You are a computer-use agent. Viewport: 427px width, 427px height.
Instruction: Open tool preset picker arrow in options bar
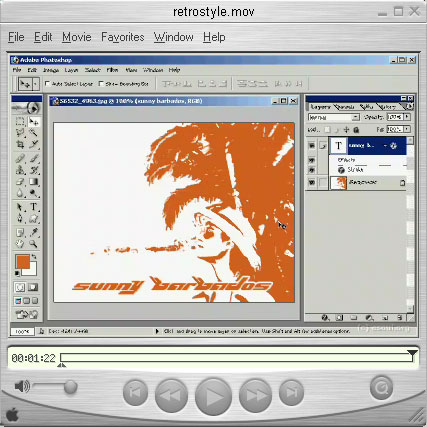tap(36, 84)
